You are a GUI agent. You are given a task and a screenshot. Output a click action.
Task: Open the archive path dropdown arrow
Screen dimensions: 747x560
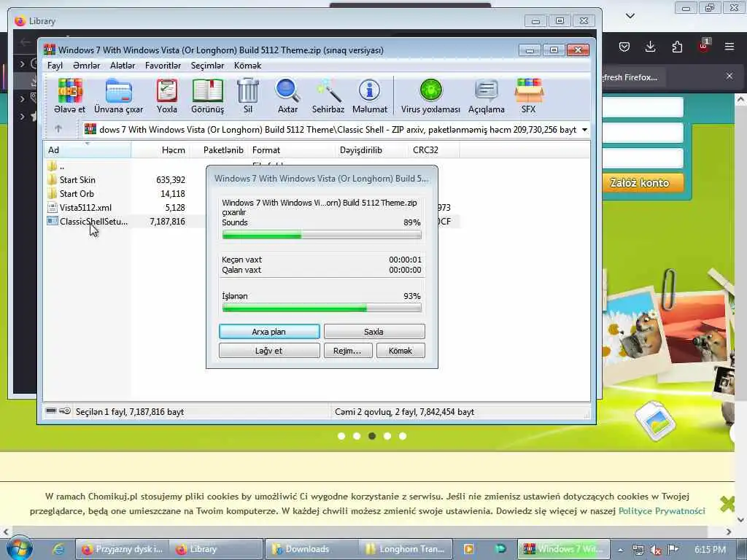pos(584,130)
